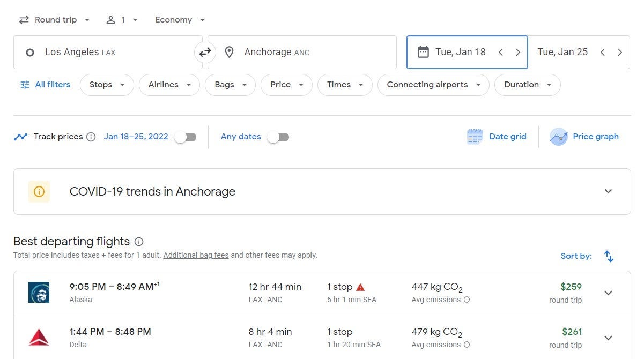Open All filters
The height and width of the screenshot is (359, 644).
coord(45,85)
